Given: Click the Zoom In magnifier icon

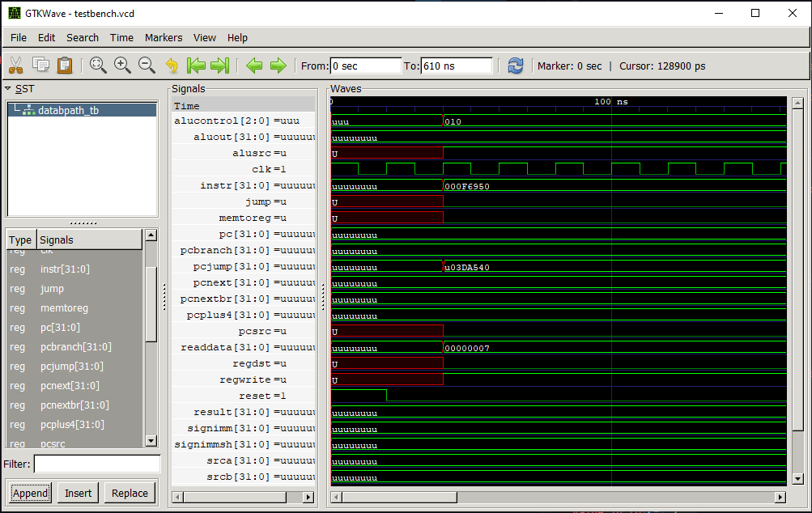Looking at the screenshot, I should (122, 66).
